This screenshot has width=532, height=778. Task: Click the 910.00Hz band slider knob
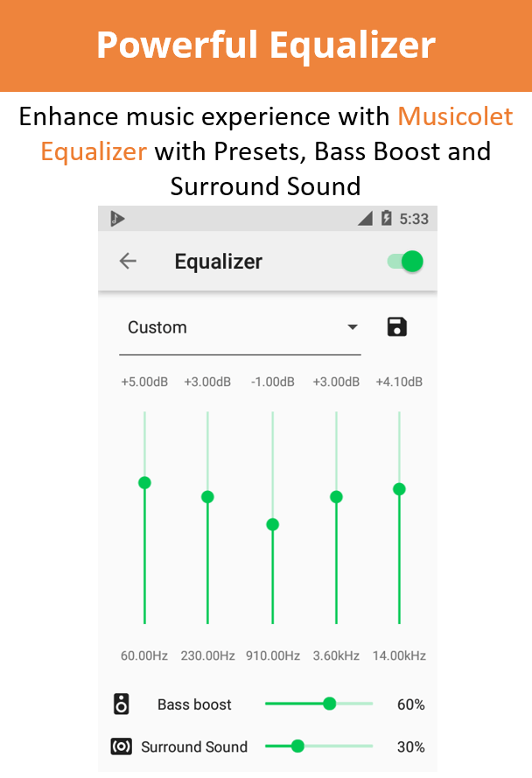[x=272, y=524]
